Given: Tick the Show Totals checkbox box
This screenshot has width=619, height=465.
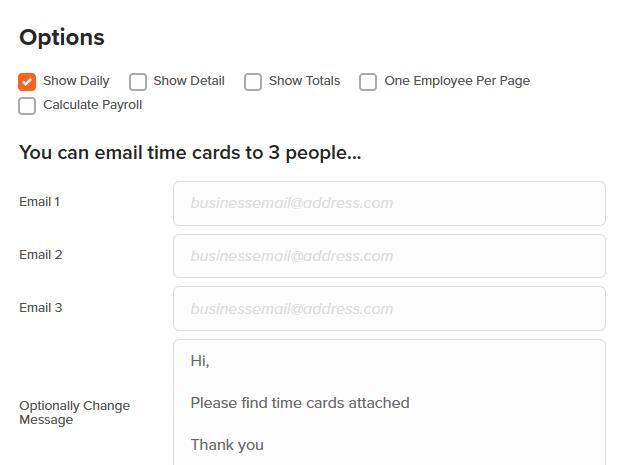Looking at the screenshot, I should pyautogui.click(x=253, y=82).
